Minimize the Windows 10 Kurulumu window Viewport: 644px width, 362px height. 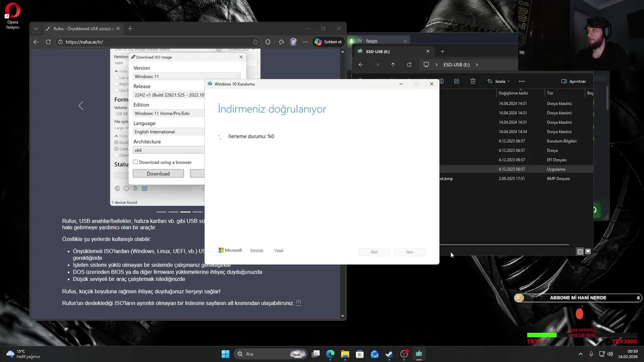pos(401,84)
